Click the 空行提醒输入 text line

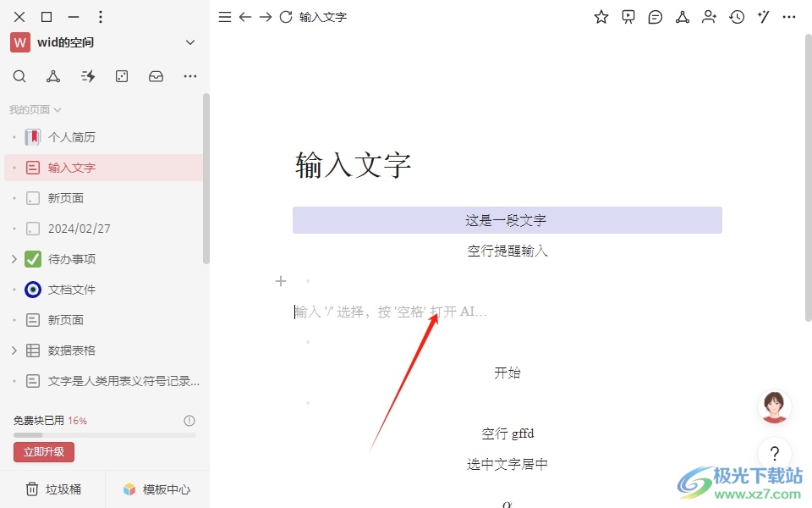(x=507, y=251)
